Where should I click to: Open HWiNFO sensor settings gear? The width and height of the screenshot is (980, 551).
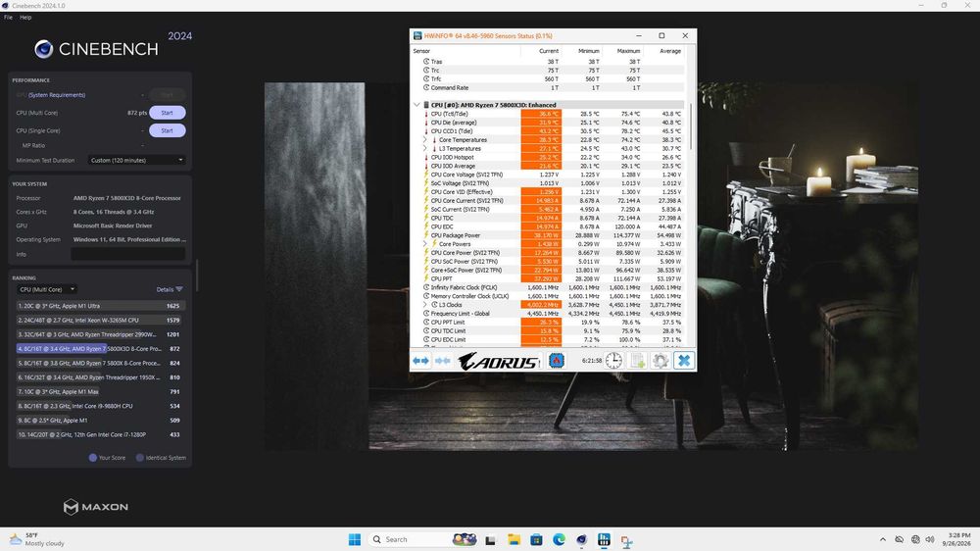click(661, 361)
